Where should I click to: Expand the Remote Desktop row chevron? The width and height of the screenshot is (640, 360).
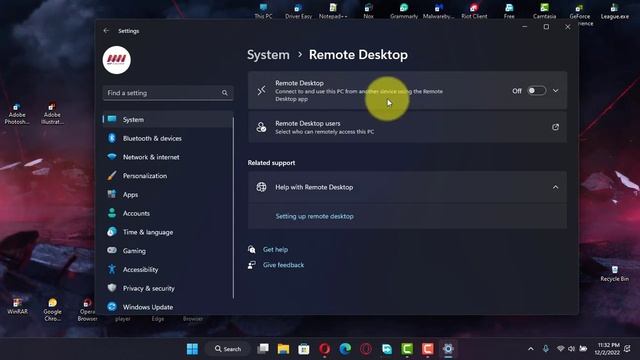(556, 91)
